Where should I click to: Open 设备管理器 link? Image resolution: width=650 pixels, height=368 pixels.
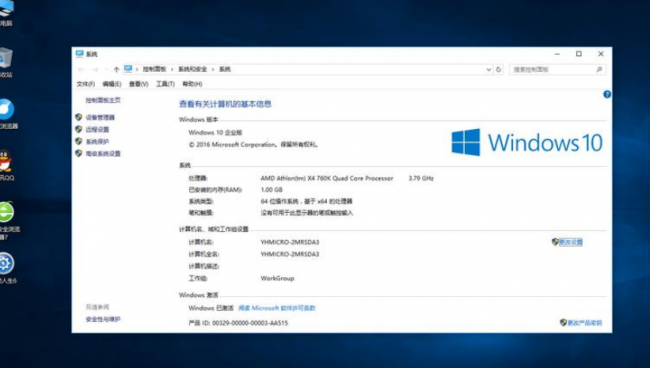coord(100,117)
